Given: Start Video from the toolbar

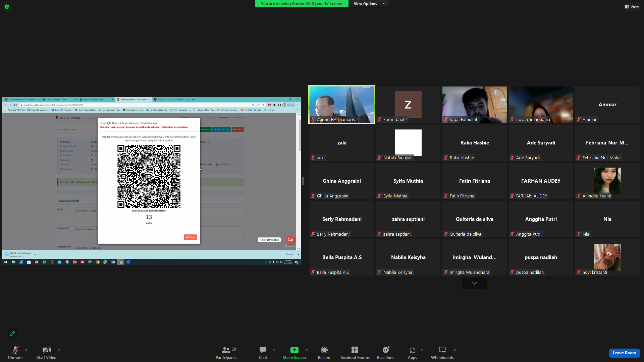Looking at the screenshot, I should (x=46, y=353).
